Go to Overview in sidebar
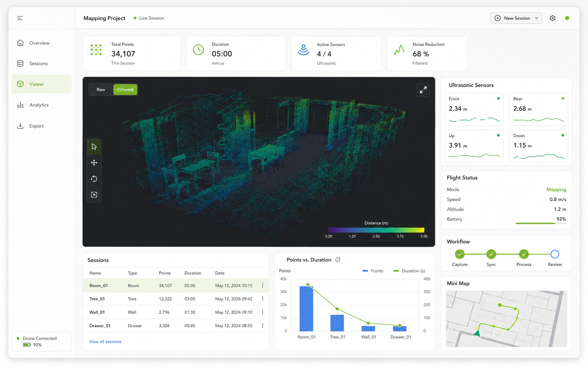588x368 pixels. 42,43
